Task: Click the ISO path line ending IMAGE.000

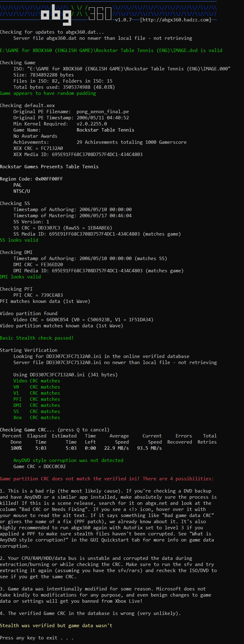Action: coord(122,69)
